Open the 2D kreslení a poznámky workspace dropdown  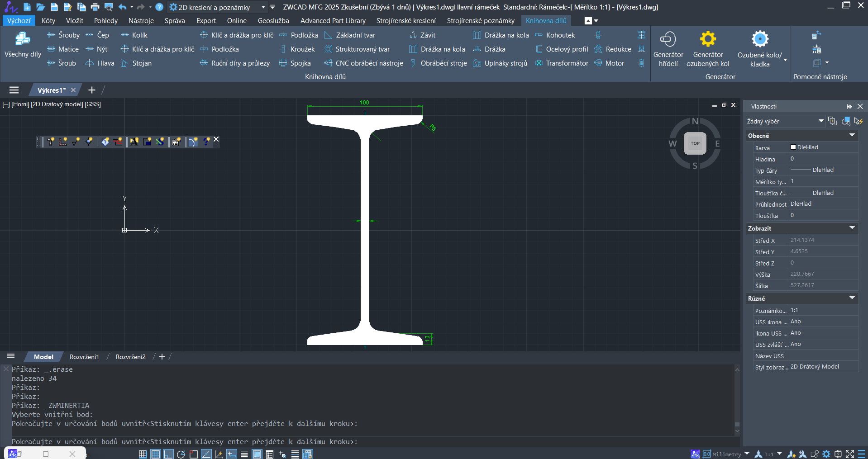point(263,7)
